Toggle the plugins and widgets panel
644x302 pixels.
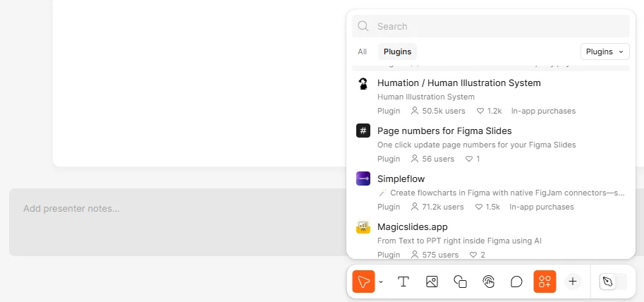pyautogui.click(x=545, y=282)
